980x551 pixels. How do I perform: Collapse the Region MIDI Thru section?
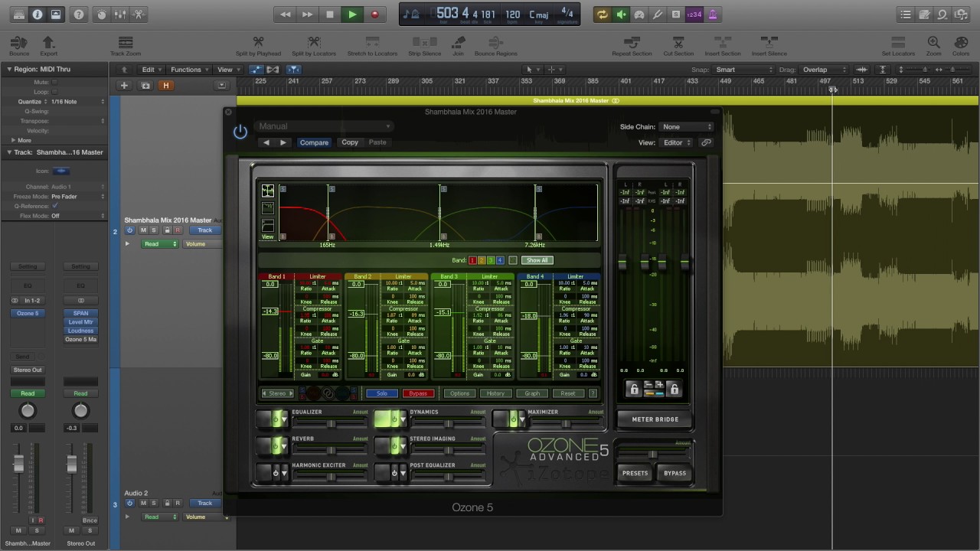[9, 70]
